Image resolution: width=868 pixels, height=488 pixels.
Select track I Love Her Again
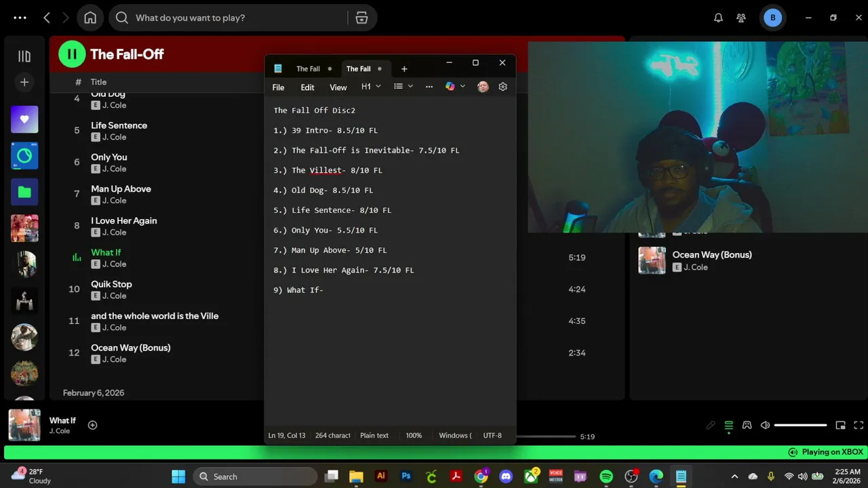(124, 221)
